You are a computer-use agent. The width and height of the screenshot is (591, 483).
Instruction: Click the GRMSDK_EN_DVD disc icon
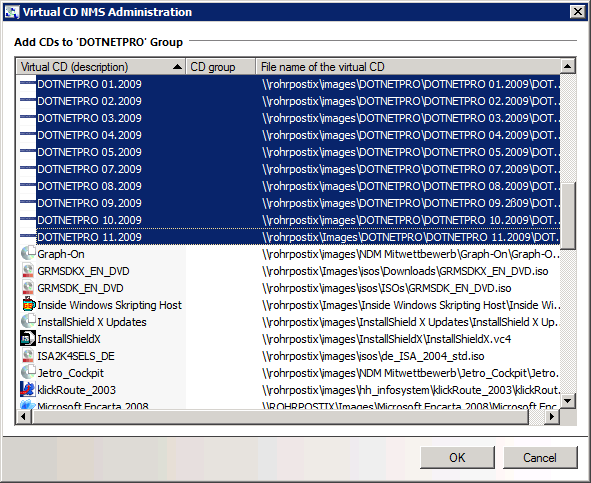pos(28,287)
